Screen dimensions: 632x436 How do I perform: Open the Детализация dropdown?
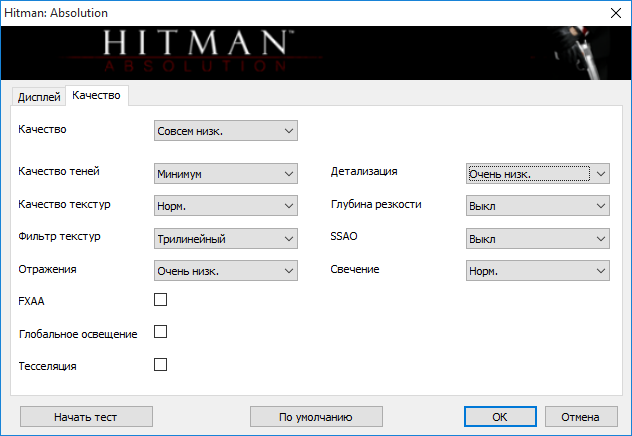click(x=538, y=174)
